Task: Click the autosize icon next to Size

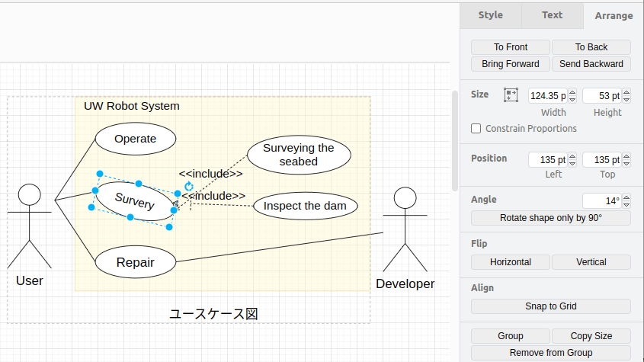Action: (511, 95)
